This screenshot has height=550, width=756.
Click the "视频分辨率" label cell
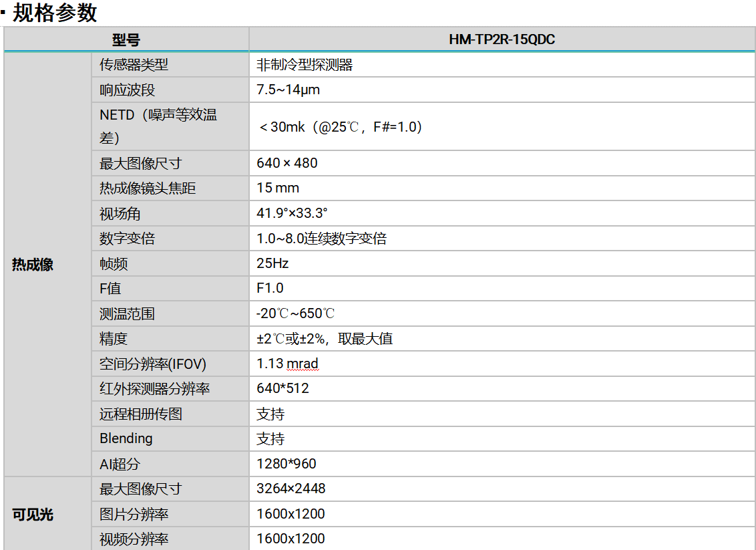170,539
